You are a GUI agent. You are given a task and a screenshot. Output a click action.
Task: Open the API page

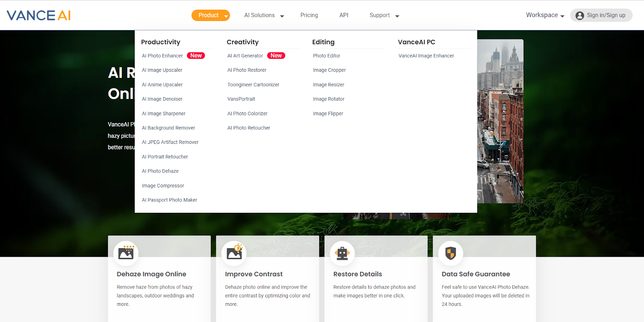tap(344, 15)
